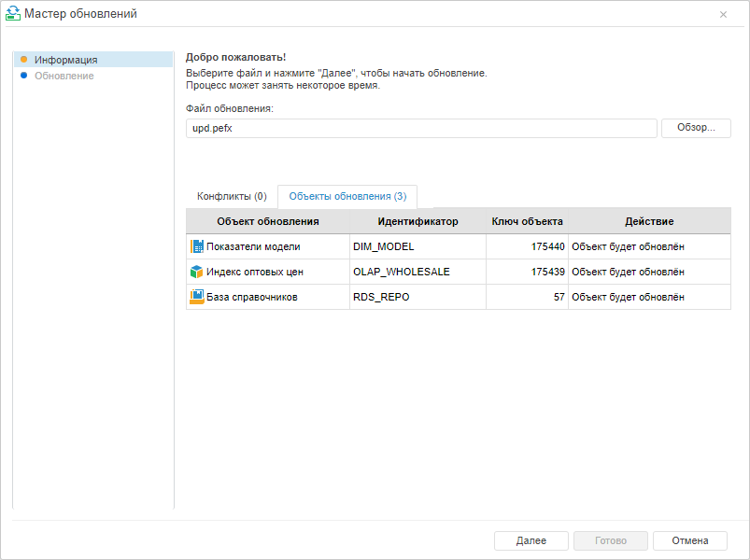The height and width of the screenshot is (560, 750).
Task: Click the blue bullet next to Обновление
Action: coord(24,75)
